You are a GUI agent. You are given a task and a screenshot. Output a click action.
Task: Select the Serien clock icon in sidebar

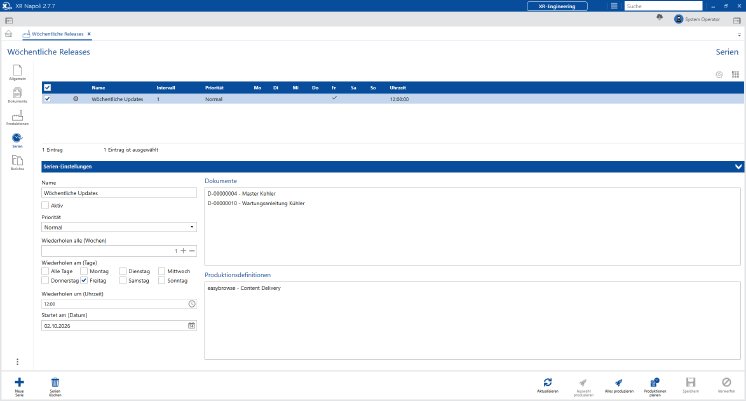(17, 140)
